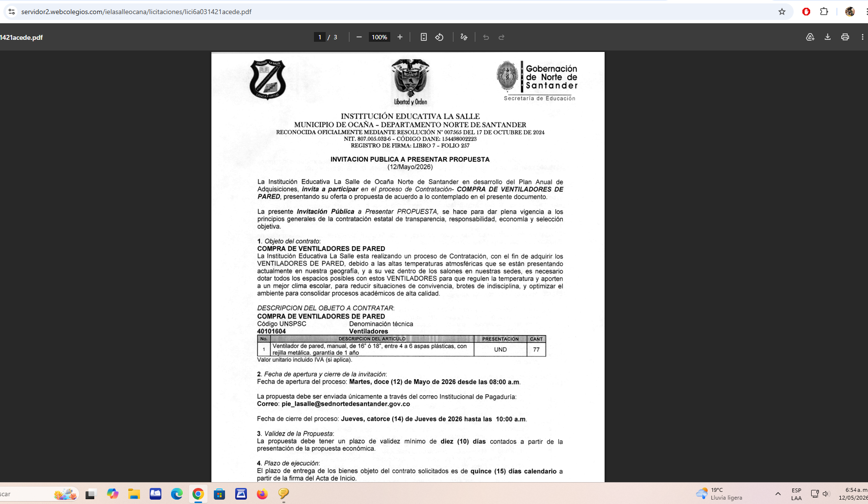Click the CANT column header
868x504 pixels.
point(537,339)
